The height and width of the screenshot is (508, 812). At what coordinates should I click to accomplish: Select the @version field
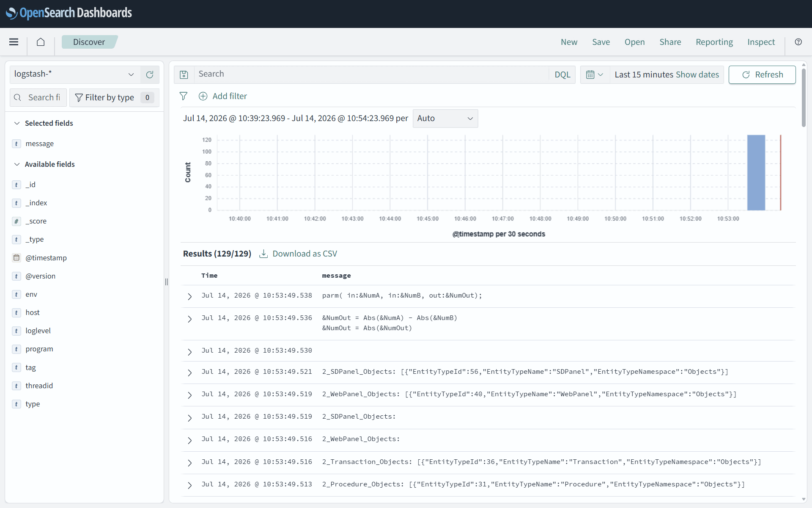(x=41, y=276)
